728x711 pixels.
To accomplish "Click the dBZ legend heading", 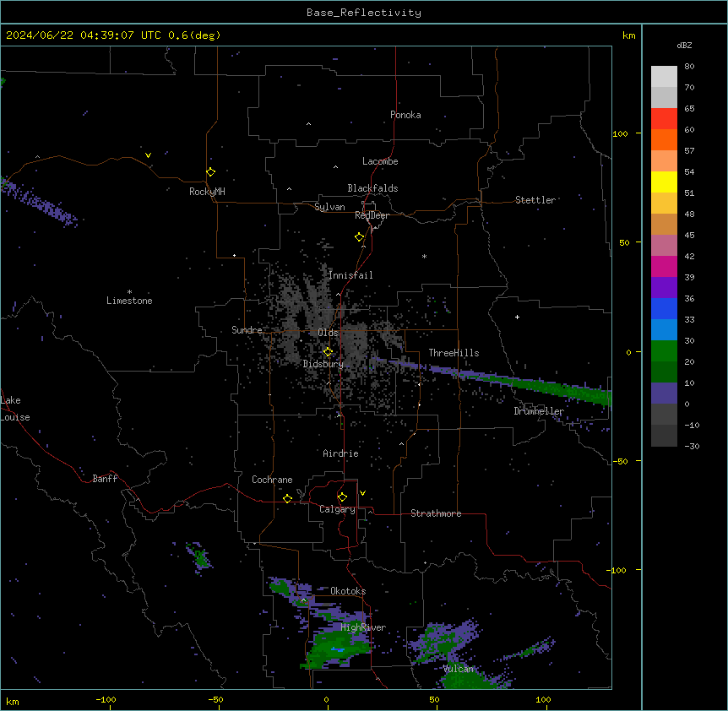I will coord(684,46).
